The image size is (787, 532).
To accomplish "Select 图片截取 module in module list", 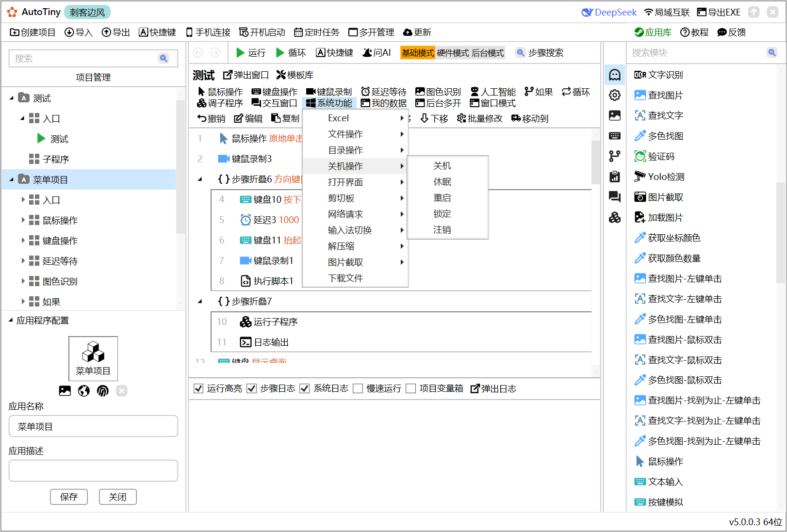I will pyautogui.click(x=658, y=197).
